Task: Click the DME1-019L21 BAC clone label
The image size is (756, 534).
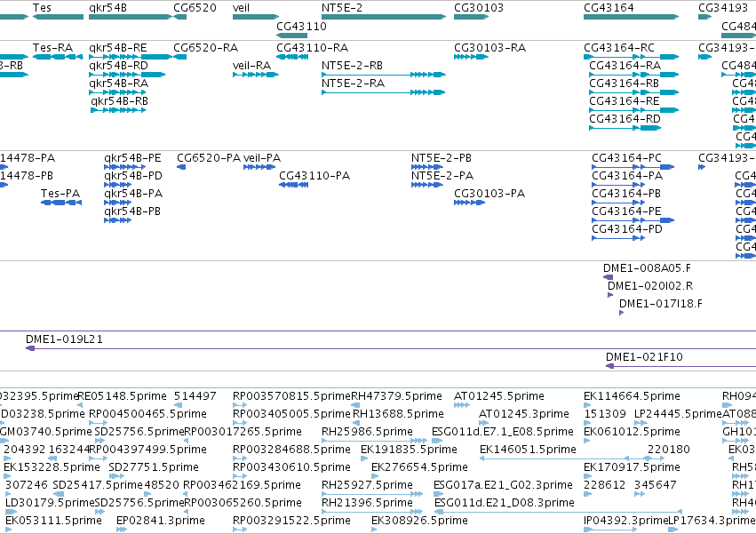Action: (64, 339)
